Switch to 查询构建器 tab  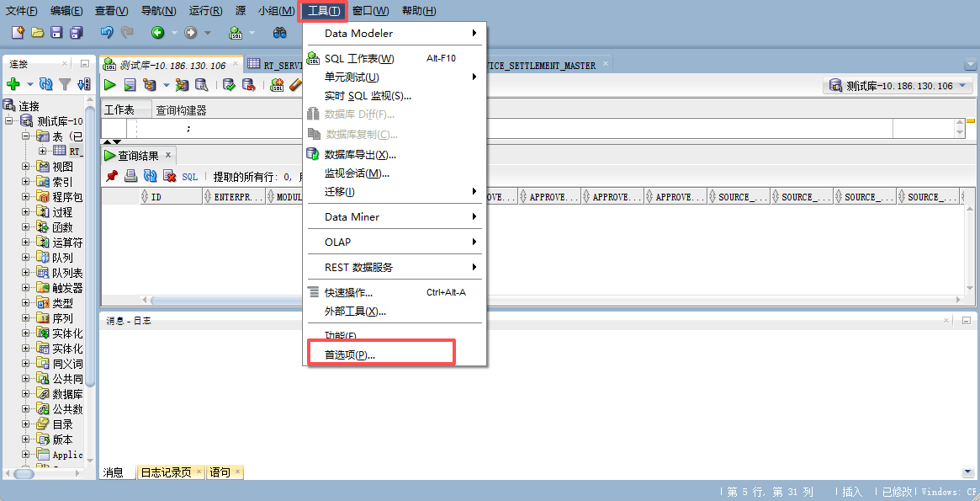181,110
